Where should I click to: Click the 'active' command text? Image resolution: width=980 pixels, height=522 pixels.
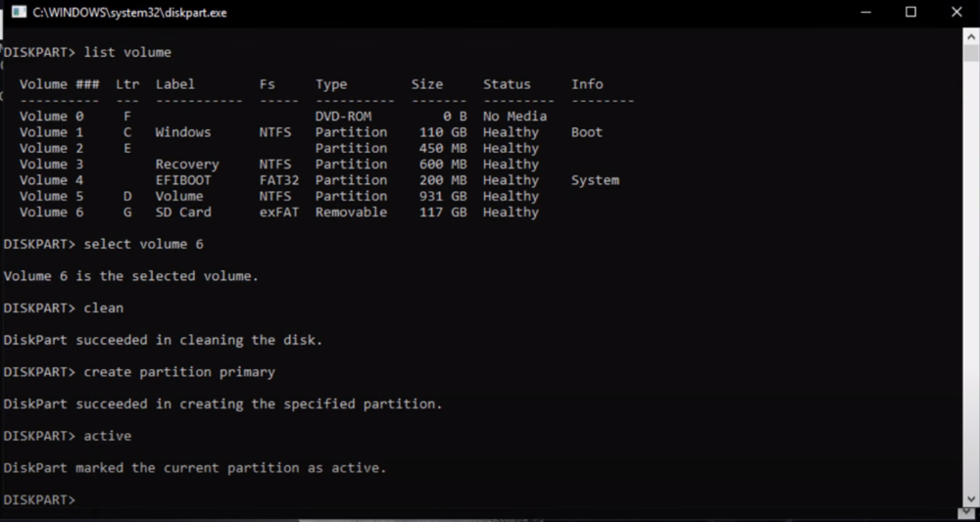pyautogui.click(x=108, y=436)
